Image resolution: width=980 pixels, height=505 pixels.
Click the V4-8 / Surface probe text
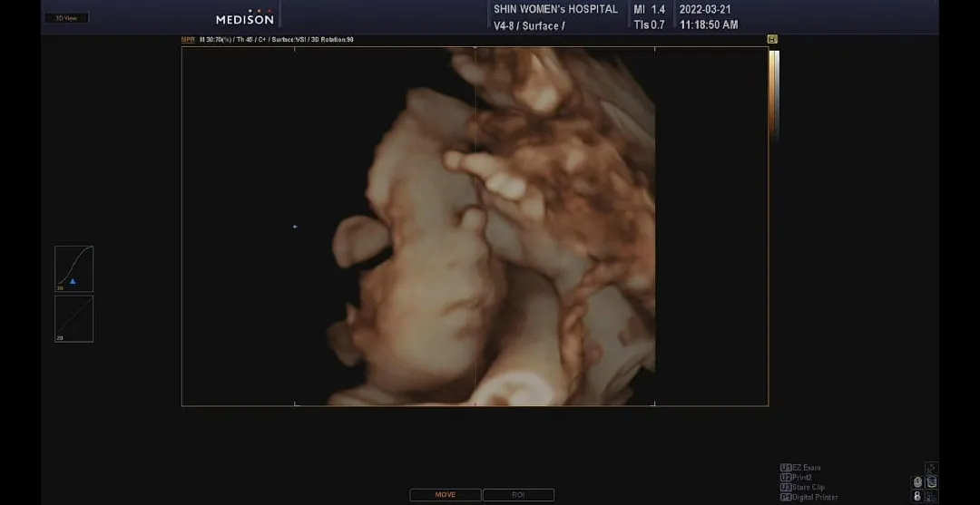coord(529,25)
